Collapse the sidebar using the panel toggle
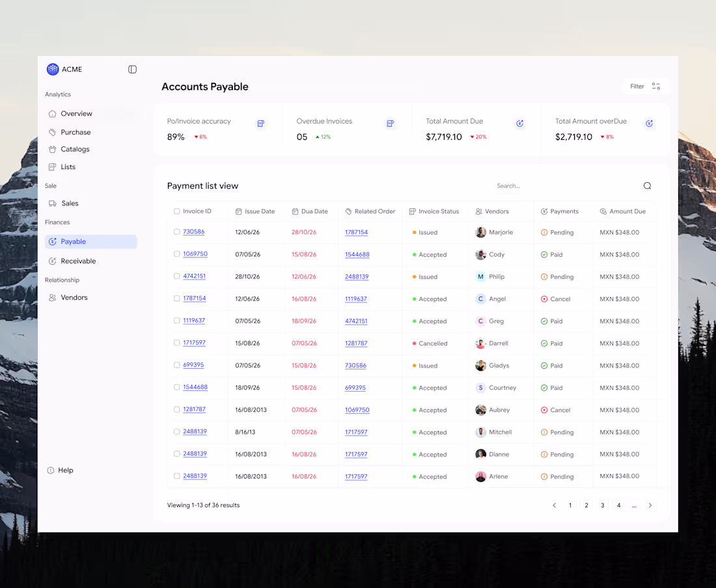Image resolution: width=716 pixels, height=588 pixels. pyautogui.click(x=132, y=69)
